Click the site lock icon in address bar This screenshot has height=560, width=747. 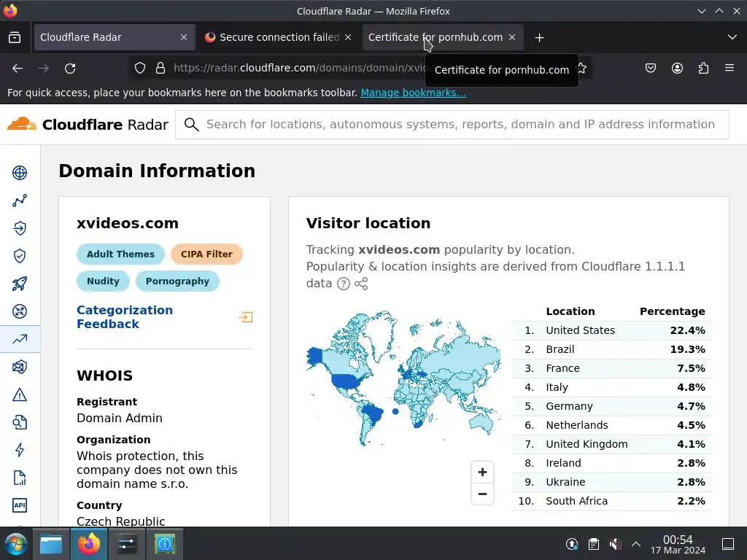coord(160,68)
